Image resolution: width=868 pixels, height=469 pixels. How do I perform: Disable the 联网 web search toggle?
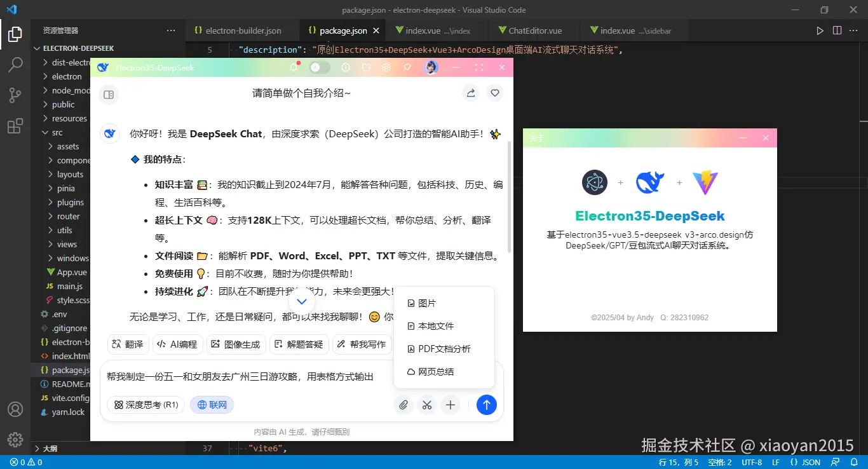click(x=212, y=404)
